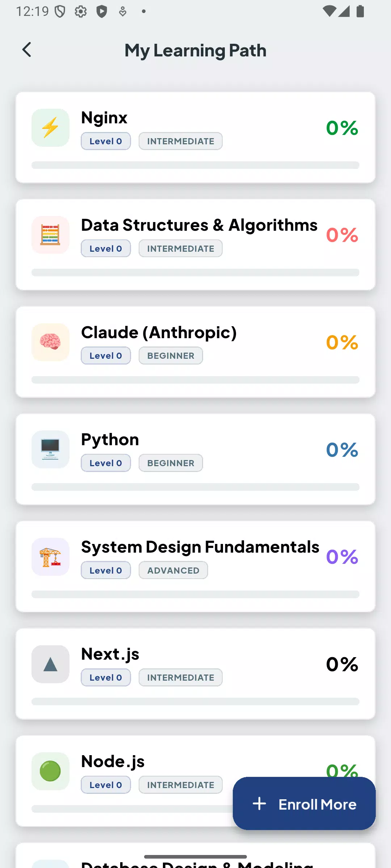Image resolution: width=391 pixels, height=868 pixels.
Task: Click the Enroll More button
Action: click(304, 804)
